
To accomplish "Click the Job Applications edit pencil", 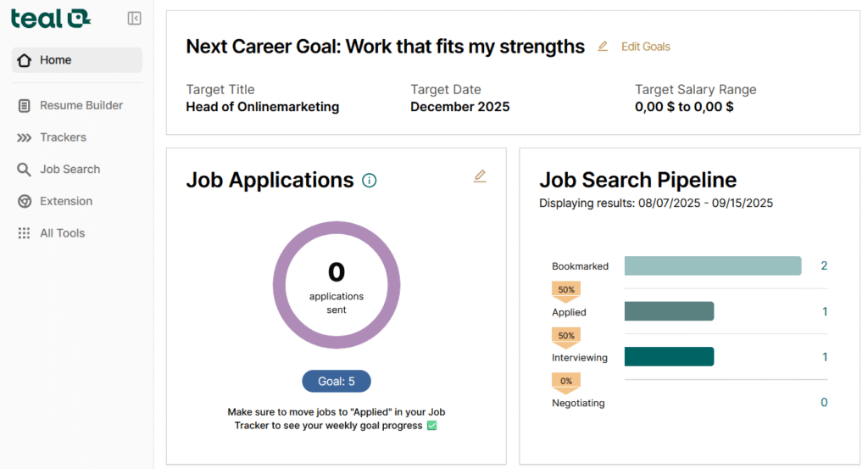I will pyautogui.click(x=480, y=176).
